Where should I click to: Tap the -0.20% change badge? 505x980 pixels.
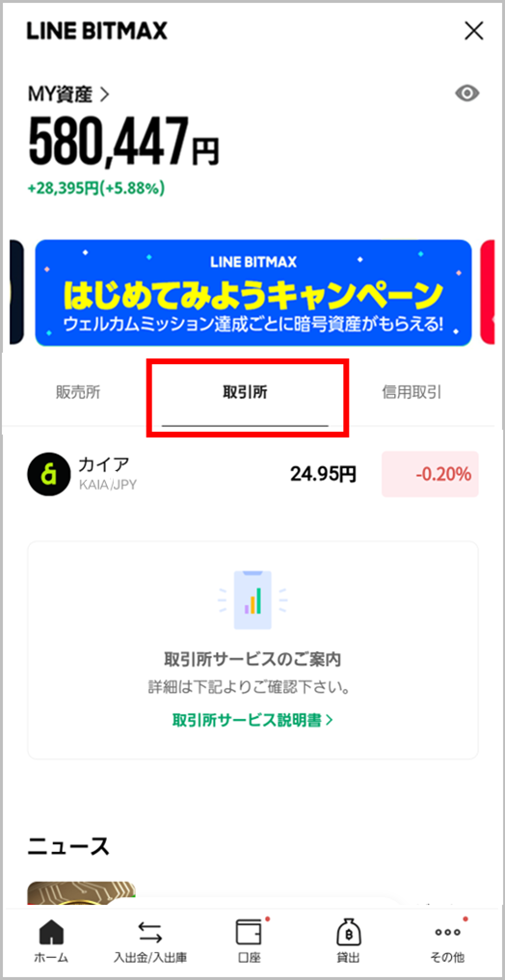point(430,474)
